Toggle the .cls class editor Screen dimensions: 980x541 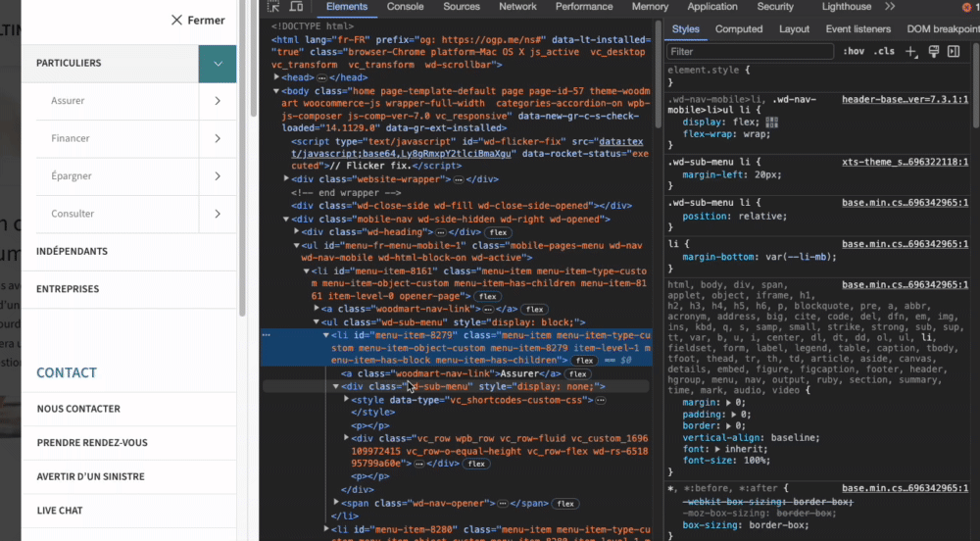point(884,52)
